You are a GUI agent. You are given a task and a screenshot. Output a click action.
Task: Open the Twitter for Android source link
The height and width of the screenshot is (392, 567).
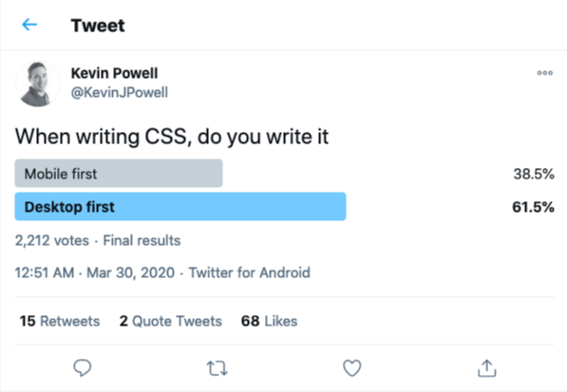point(250,272)
